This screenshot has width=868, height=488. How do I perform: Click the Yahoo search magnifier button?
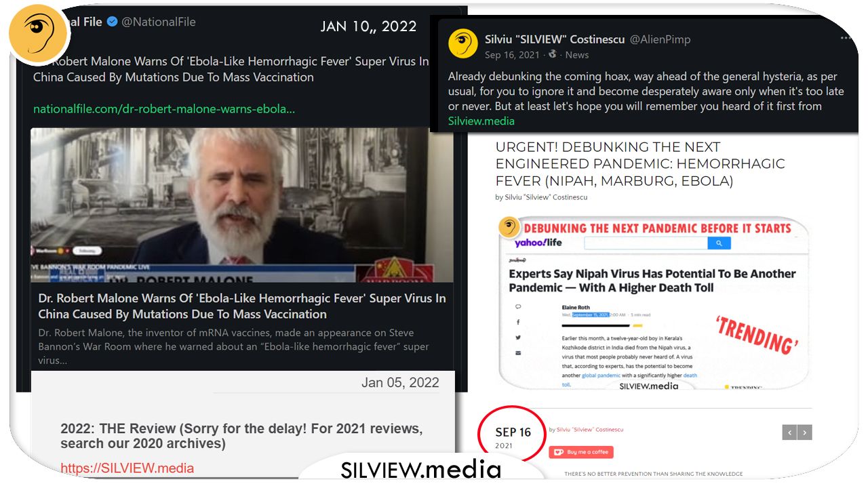coord(719,243)
